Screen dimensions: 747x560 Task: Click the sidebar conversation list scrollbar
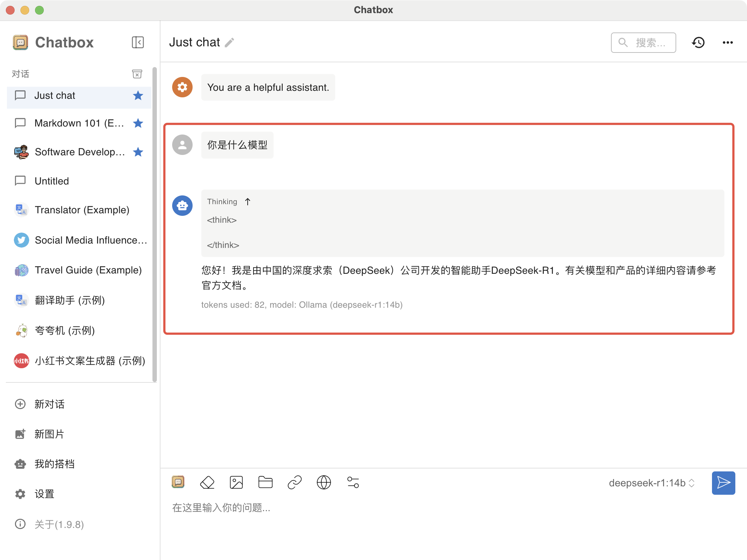154,224
